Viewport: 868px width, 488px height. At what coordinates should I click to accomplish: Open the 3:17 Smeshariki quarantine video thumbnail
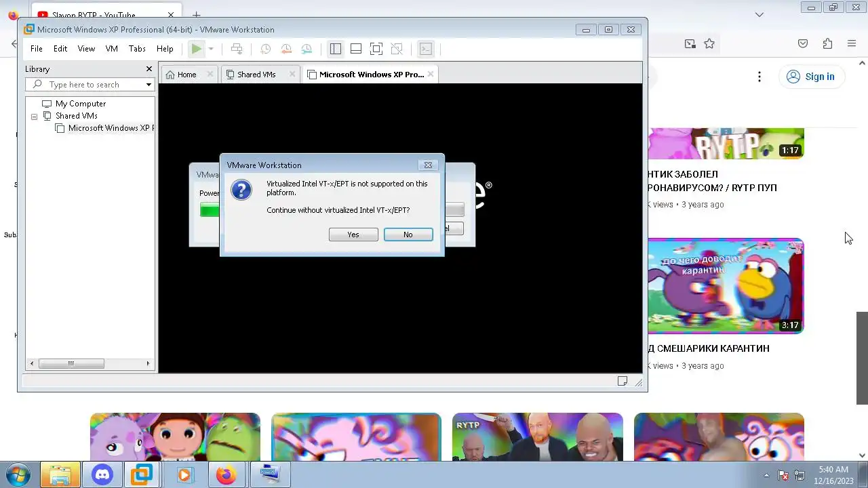[x=726, y=286]
